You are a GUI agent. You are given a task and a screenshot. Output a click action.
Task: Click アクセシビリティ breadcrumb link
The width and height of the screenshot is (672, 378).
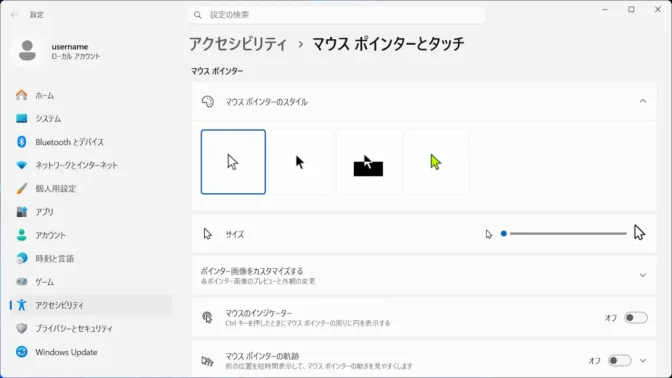238,44
